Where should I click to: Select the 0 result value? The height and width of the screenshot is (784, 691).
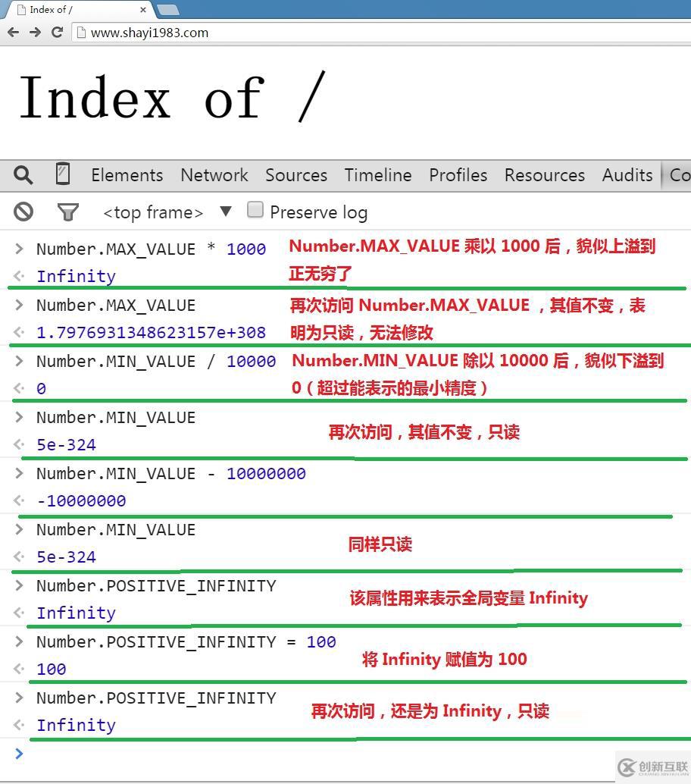(42, 388)
